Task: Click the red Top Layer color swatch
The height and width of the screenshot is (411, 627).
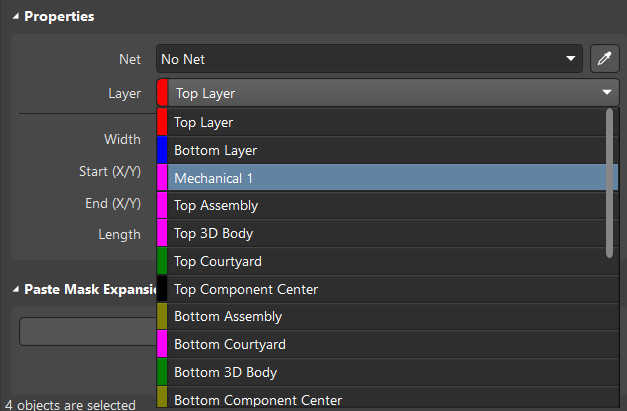Action: pos(162,122)
